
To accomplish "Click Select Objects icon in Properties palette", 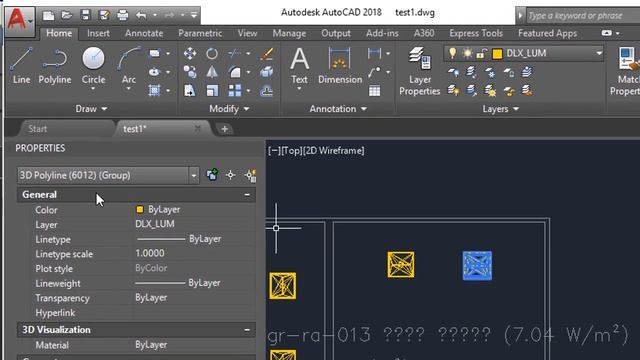I will (x=231, y=175).
